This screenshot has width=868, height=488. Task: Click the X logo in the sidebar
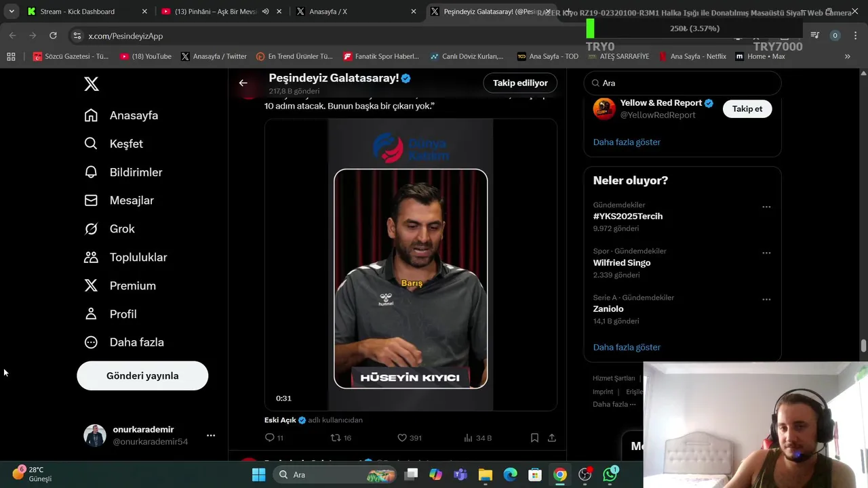(x=92, y=84)
